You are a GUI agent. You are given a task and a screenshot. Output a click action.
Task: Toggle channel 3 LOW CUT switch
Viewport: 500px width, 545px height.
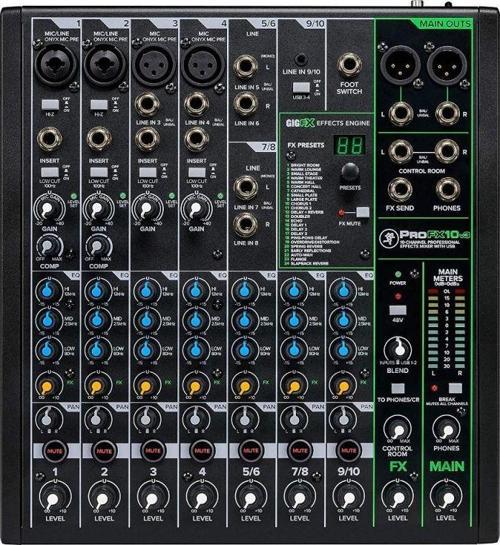click(x=148, y=172)
